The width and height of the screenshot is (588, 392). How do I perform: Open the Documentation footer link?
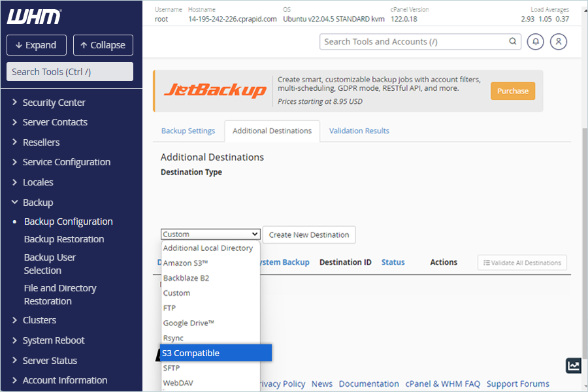369,384
